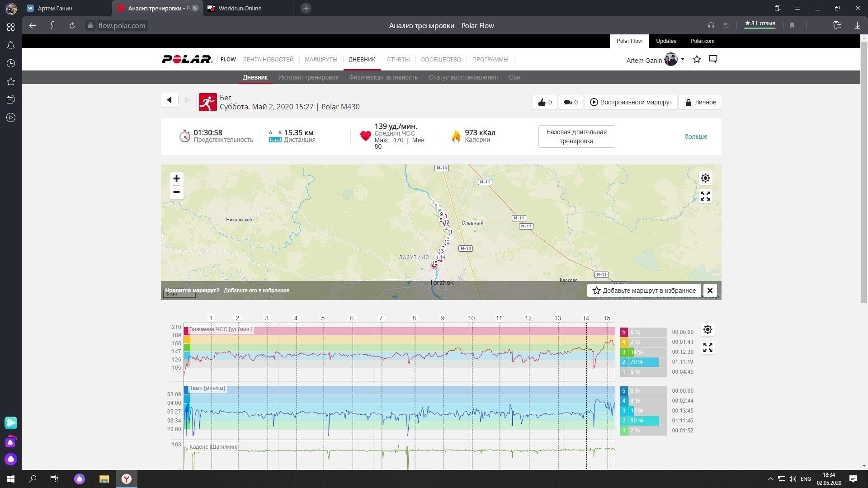Click Базовая длительная тренировка button

point(576,136)
